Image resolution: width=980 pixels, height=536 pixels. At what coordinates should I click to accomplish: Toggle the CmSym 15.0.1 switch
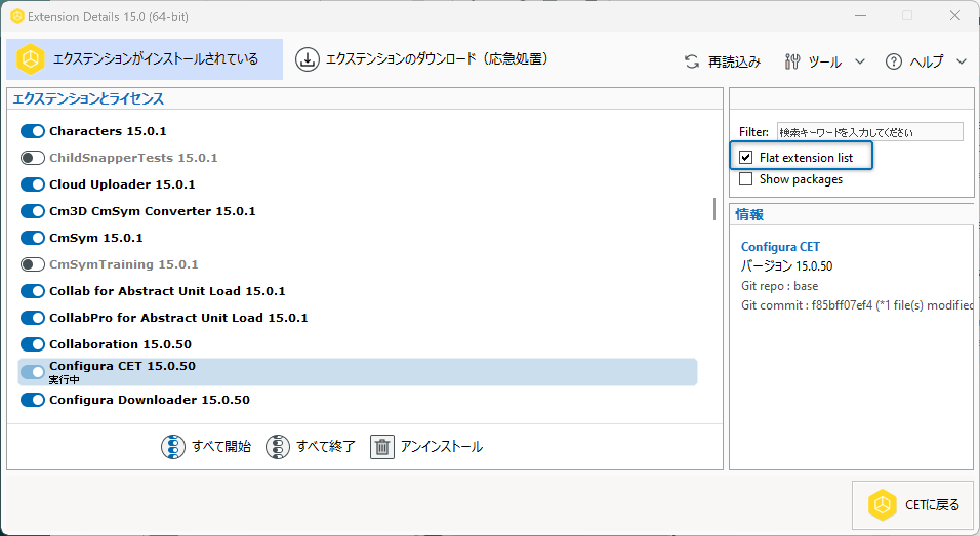pyautogui.click(x=33, y=238)
